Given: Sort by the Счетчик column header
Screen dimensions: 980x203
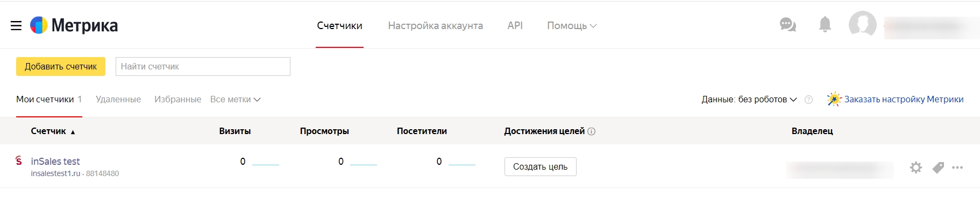Looking at the screenshot, I should [x=53, y=131].
